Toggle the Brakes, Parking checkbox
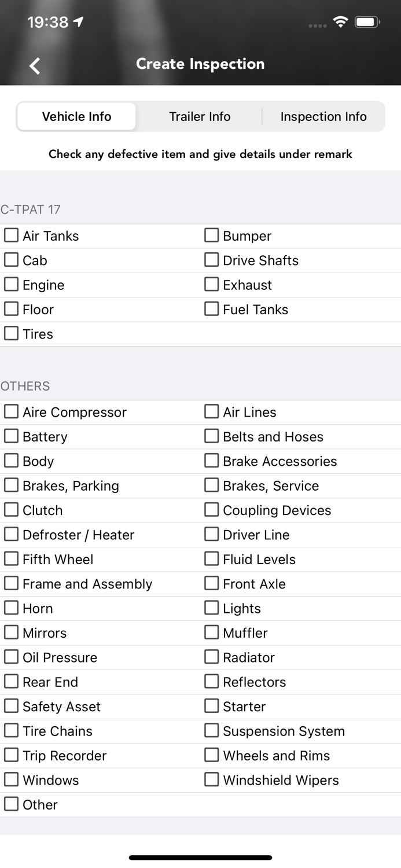401x868 pixels. coord(12,484)
